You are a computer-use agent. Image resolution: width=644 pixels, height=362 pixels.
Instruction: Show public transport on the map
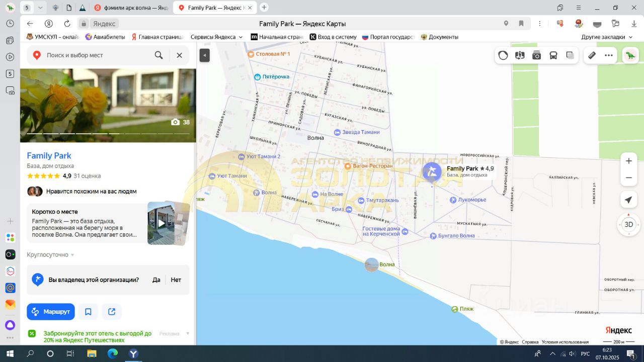(553, 55)
